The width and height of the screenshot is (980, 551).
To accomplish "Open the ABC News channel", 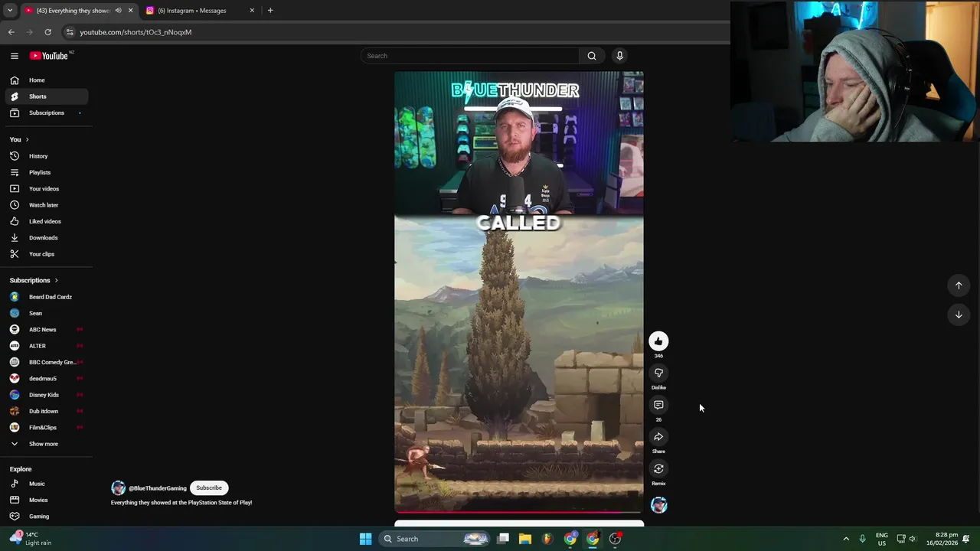I will tap(46, 329).
